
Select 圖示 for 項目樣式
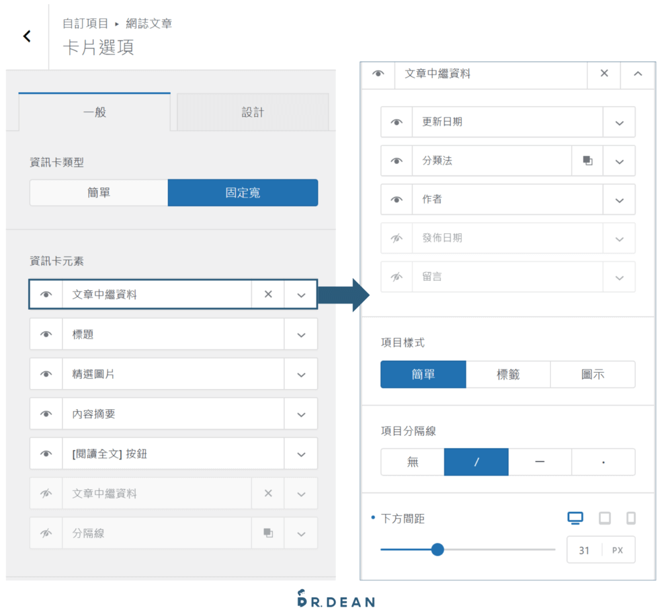click(593, 374)
